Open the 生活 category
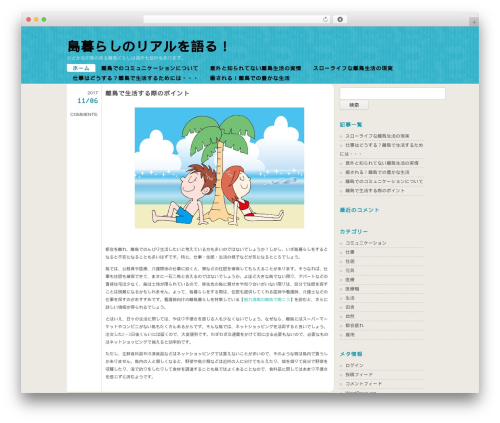The height and width of the screenshot is (423, 500). [350, 298]
